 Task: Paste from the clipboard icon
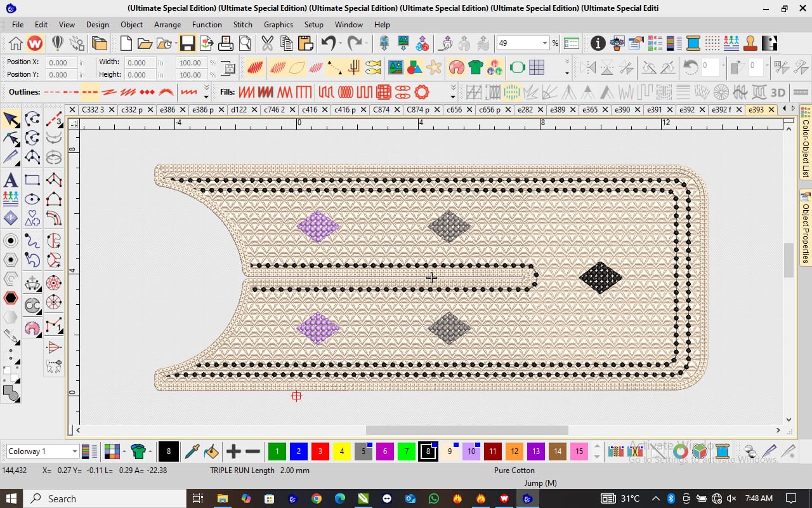[x=306, y=43]
